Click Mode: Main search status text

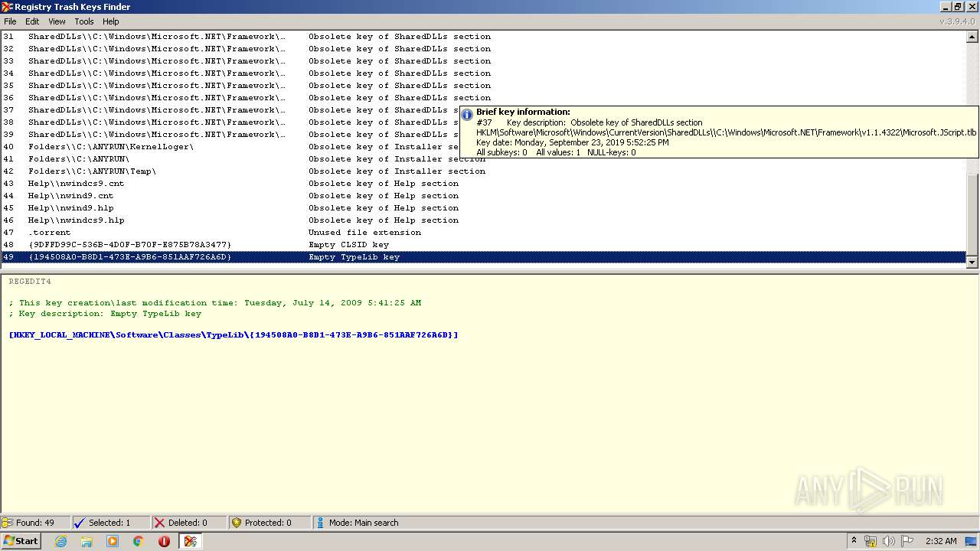tap(364, 523)
